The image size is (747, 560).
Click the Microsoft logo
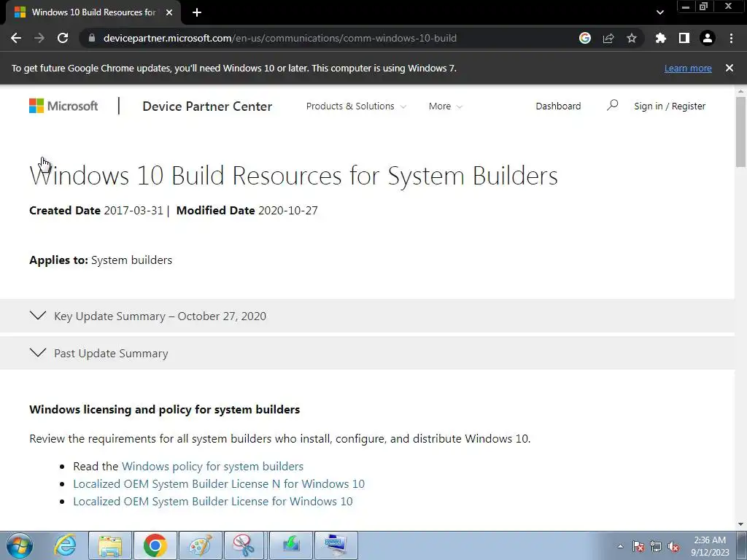pos(63,106)
